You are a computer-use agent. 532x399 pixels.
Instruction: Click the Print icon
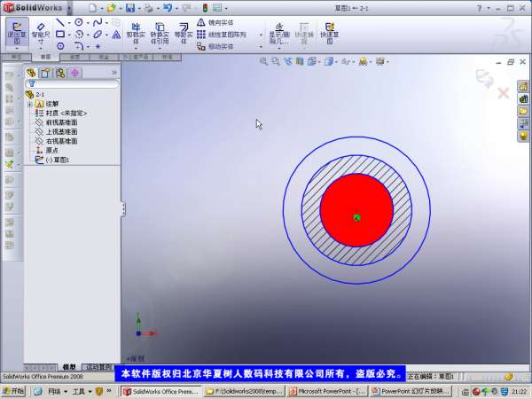click(x=149, y=8)
